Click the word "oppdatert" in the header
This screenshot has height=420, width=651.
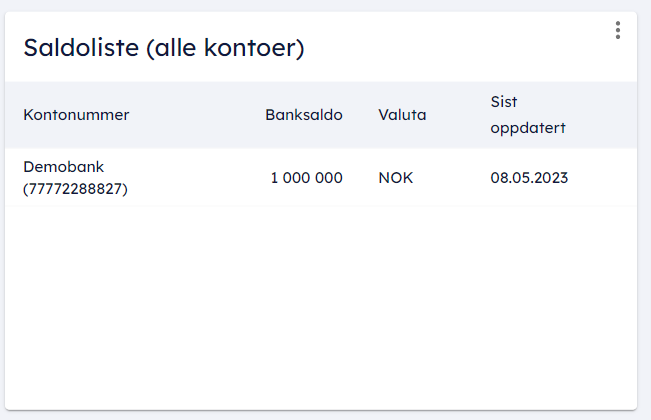(x=529, y=129)
